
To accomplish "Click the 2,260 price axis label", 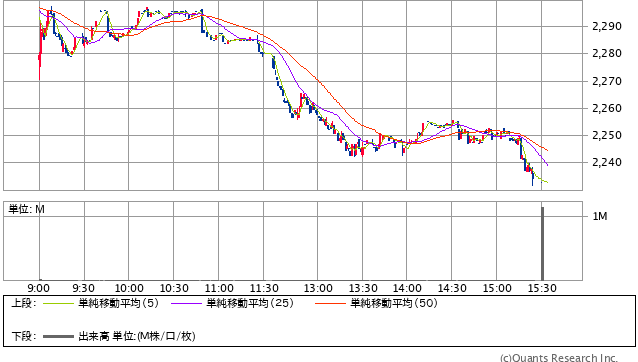I will pyautogui.click(x=607, y=108).
